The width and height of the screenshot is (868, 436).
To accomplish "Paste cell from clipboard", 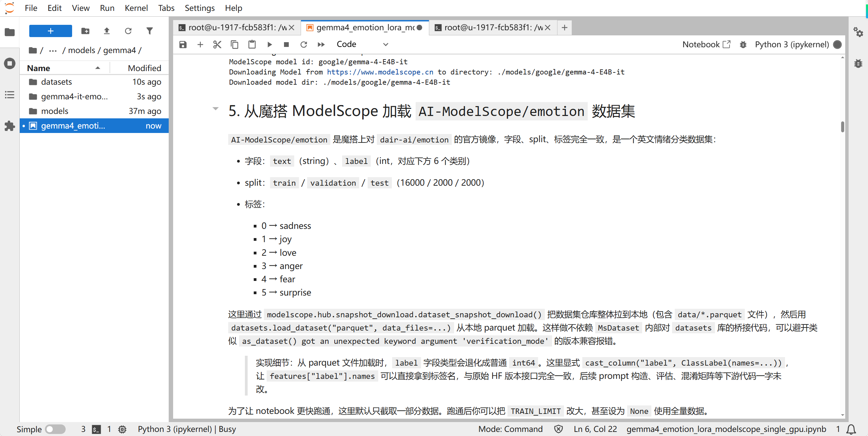I will [252, 45].
